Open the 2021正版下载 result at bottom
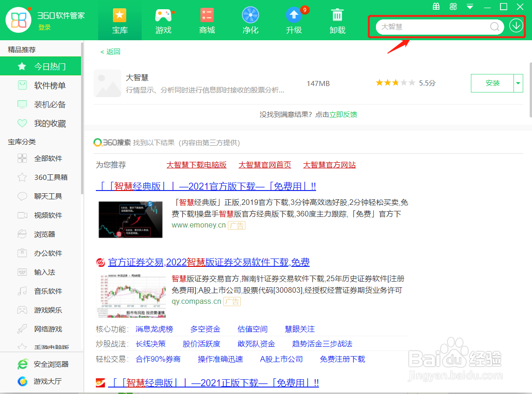 (x=213, y=383)
